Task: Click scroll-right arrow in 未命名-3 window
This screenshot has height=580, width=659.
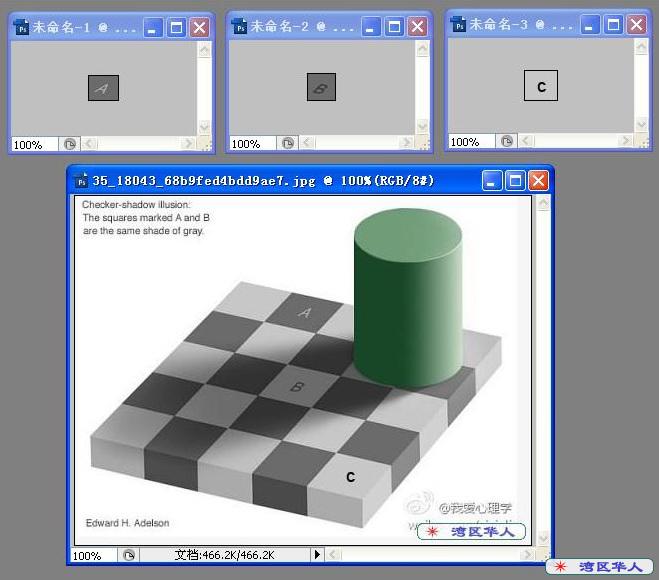Action: point(625,140)
